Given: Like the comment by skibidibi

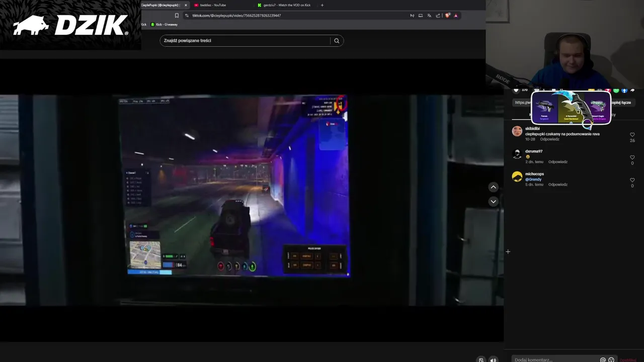Looking at the screenshot, I should tap(632, 135).
